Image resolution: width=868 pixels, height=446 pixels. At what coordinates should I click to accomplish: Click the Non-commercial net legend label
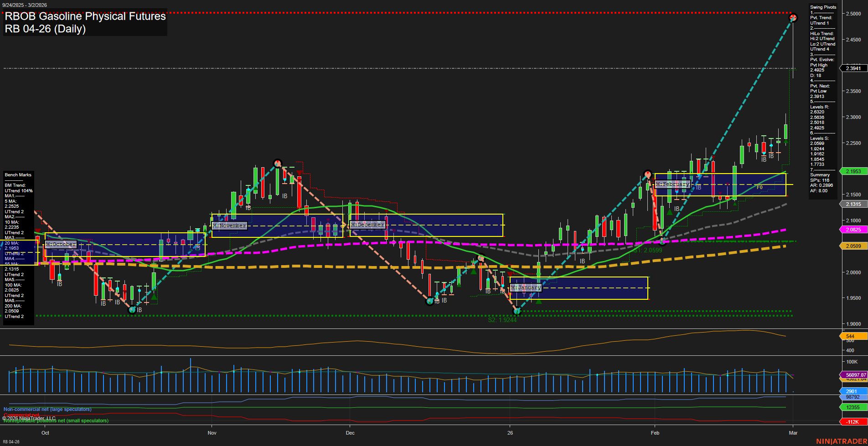[47, 409]
